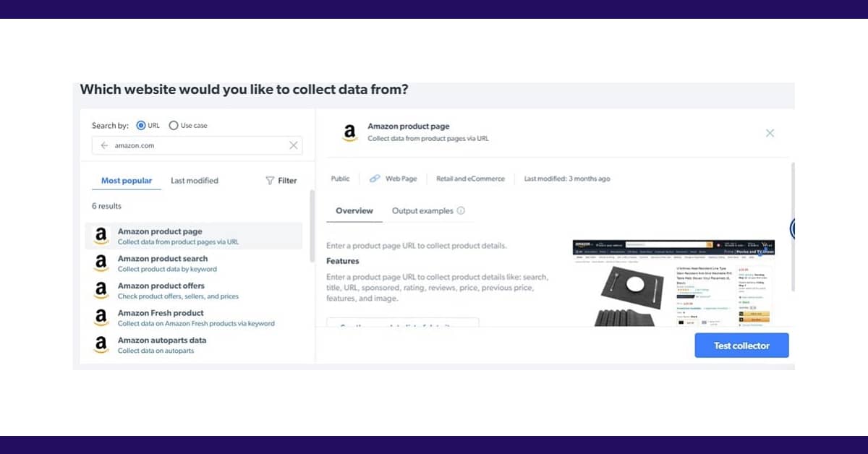Image resolution: width=868 pixels, height=454 pixels.
Task: Clear the amazon.com search text
Action: pos(293,145)
